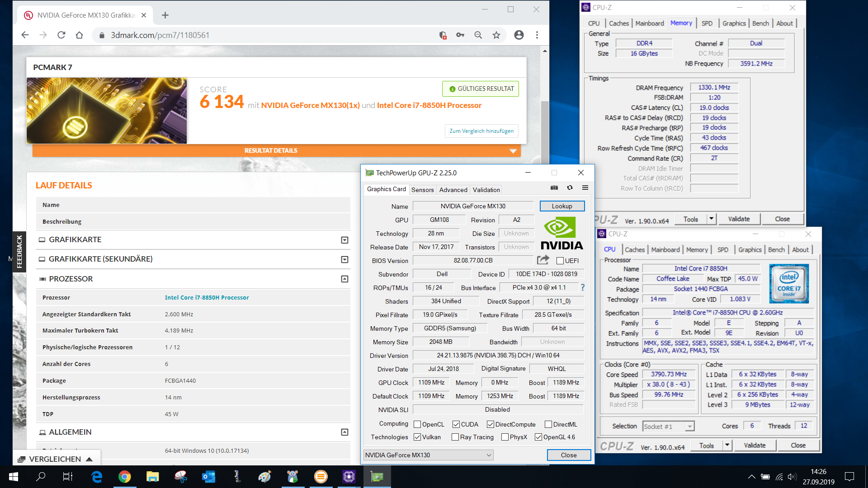Launch Edge from taskbar
Viewport: 868px width, 488px height.
pos(97,477)
